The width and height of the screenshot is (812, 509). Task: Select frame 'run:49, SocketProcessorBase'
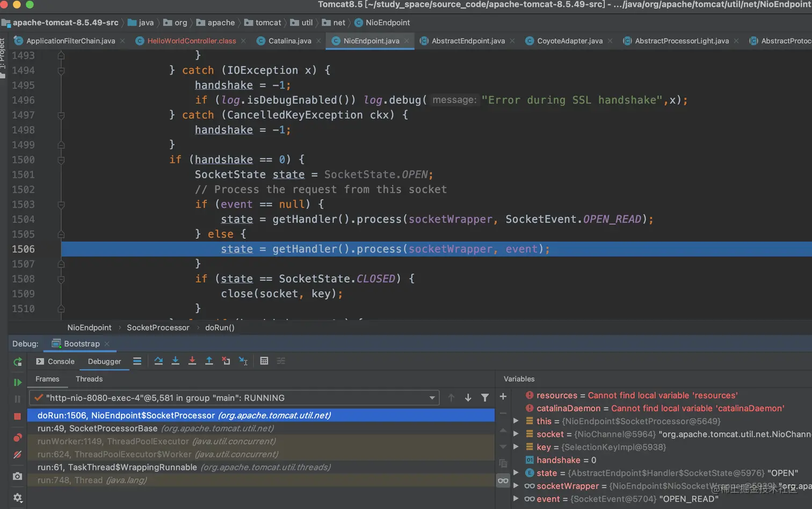tap(260, 428)
